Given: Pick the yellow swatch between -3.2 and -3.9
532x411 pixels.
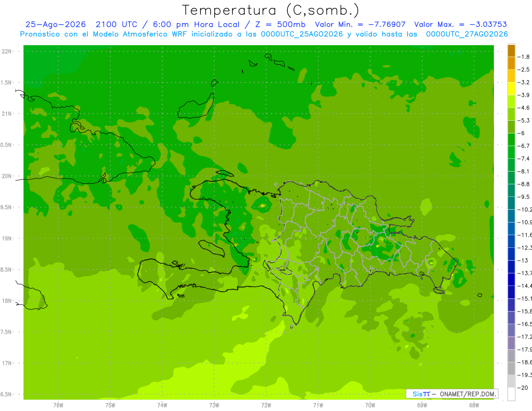Looking at the screenshot, I should click(512, 89).
